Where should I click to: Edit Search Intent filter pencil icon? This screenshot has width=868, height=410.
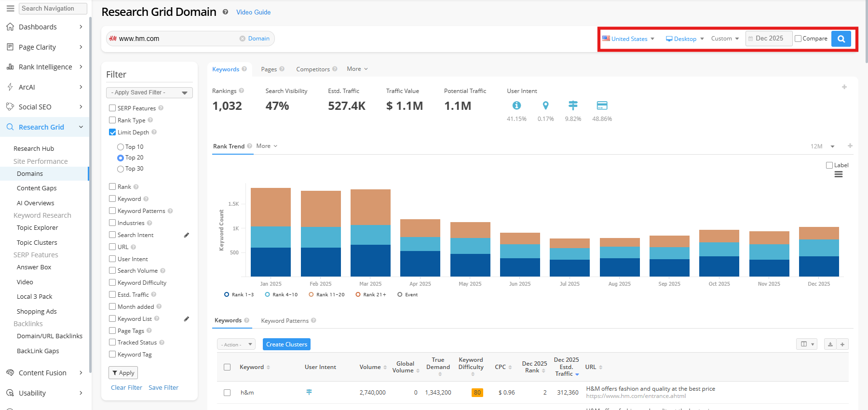187,235
